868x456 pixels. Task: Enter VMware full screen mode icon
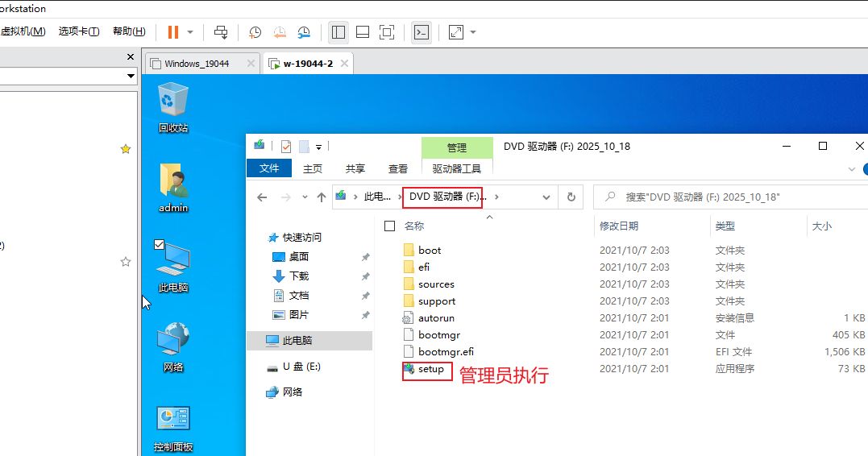(x=387, y=32)
